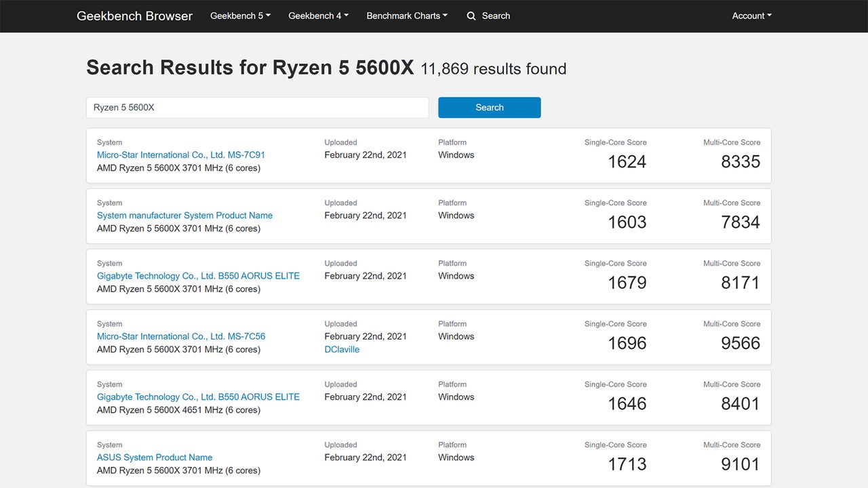Select the multi-core score 8401
868x488 pixels.
point(741,403)
